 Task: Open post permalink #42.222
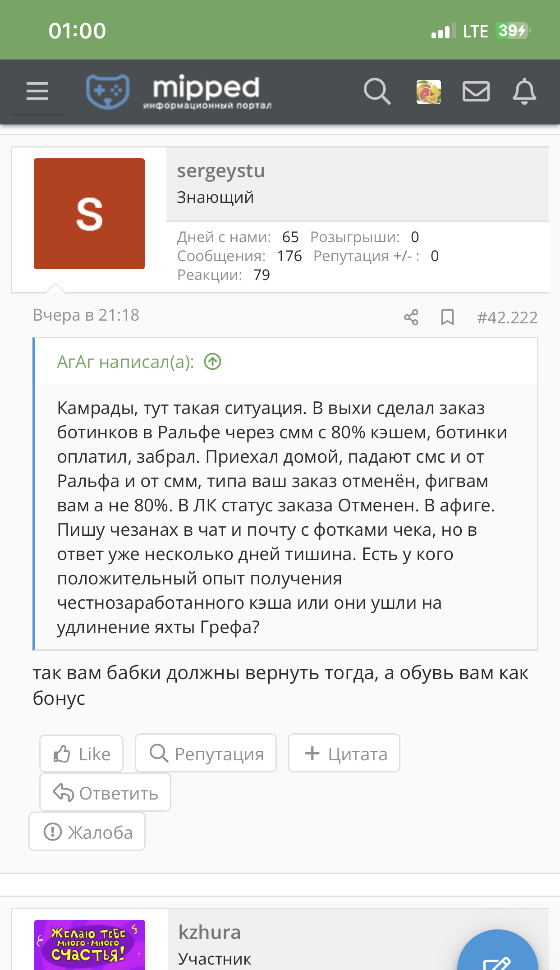click(x=507, y=317)
